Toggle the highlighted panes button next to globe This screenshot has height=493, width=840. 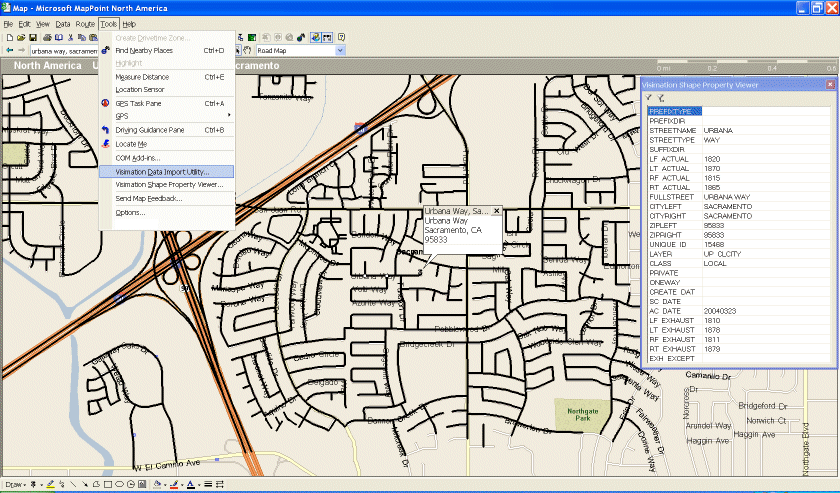tap(327, 38)
